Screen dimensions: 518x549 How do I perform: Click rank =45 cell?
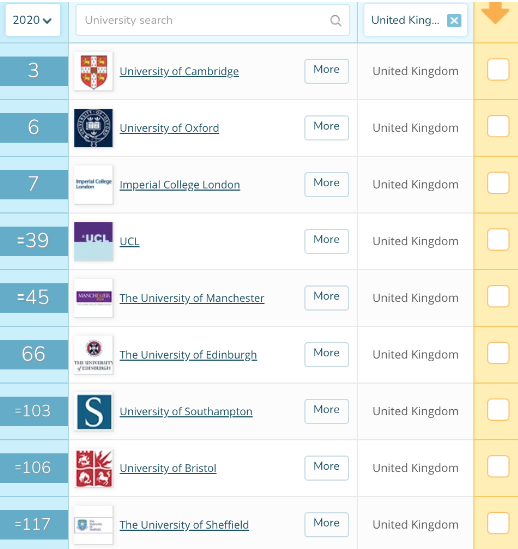coord(34,298)
